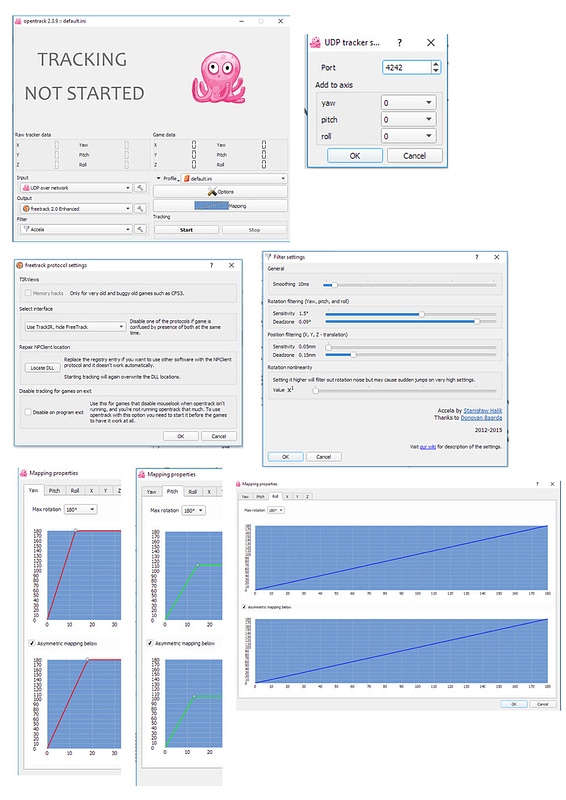Click the pink octopus logo
566x800 pixels.
pyautogui.click(x=219, y=77)
